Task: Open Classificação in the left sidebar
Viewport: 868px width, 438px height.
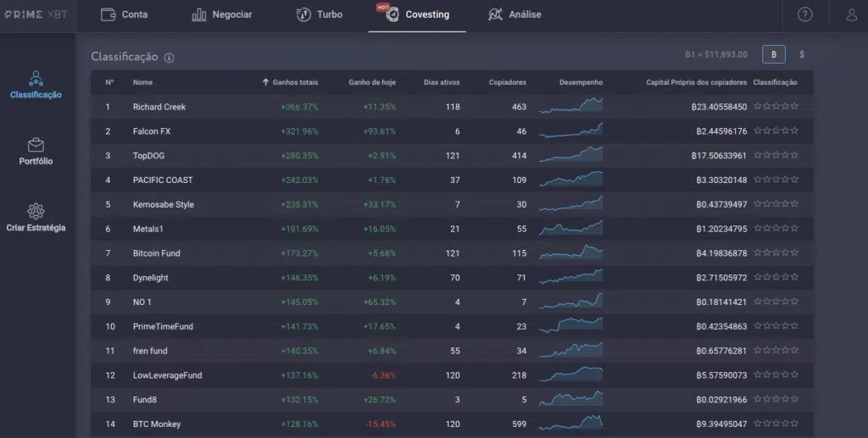Action: click(x=36, y=85)
